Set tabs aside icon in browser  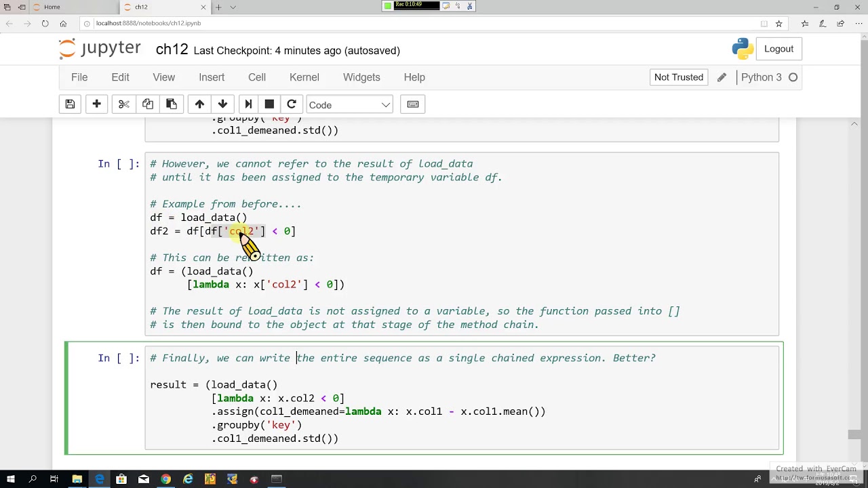click(22, 7)
